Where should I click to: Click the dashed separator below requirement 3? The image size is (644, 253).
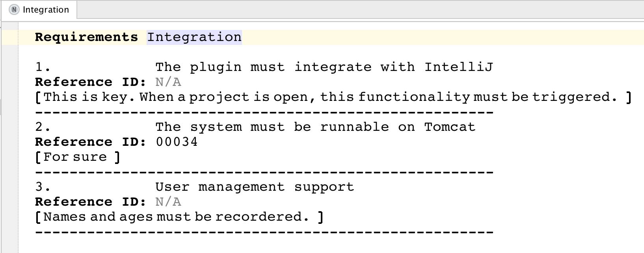[264, 232]
